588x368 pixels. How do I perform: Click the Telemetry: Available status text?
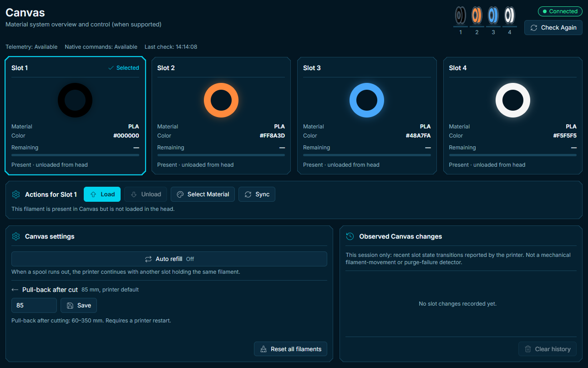click(x=31, y=47)
